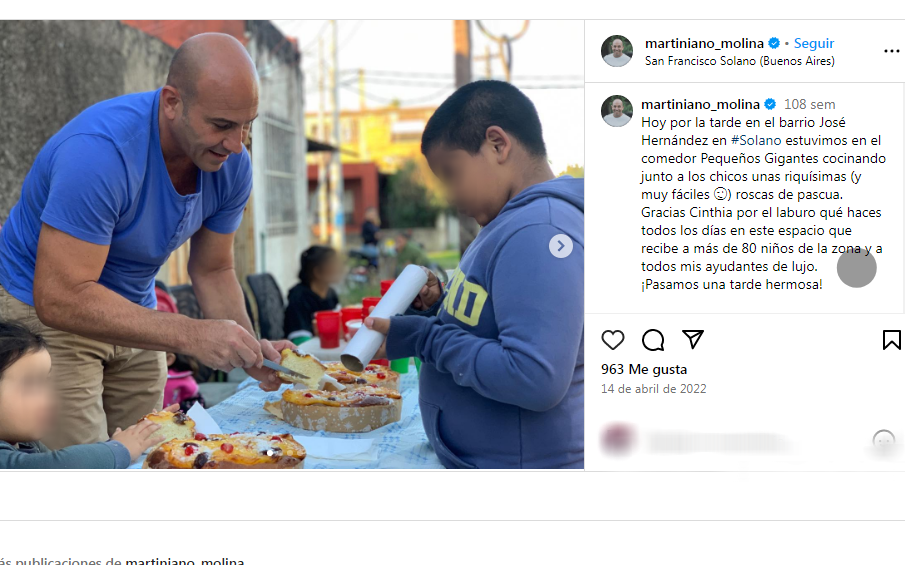Click the header profile avatar picture
This screenshot has width=905, height=565.
coord(617,51)
